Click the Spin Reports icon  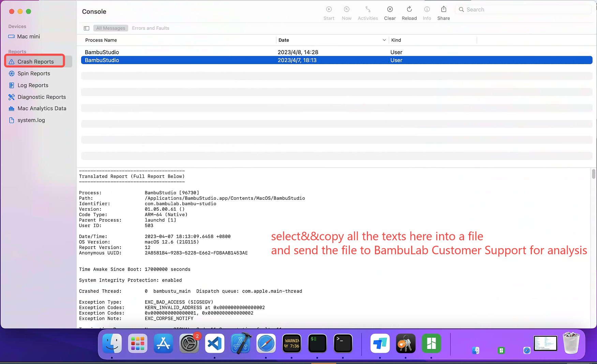tap(12, 74)
